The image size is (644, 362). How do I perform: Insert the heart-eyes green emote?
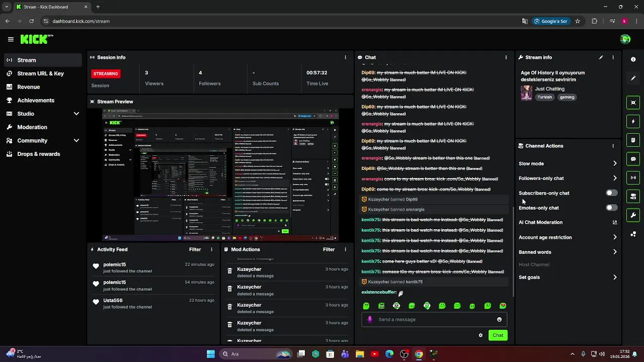click(x=503, y=306)
